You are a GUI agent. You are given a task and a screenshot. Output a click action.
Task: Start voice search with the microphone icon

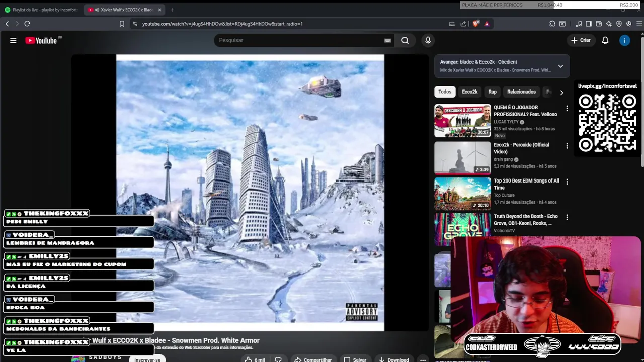[x=428, y=40]
